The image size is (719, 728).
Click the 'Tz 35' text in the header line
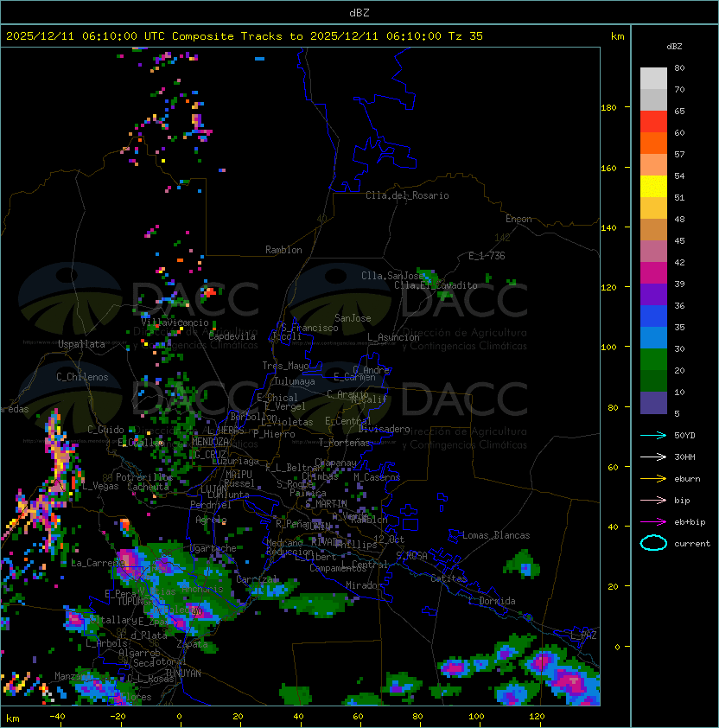[x=466, y=36]
